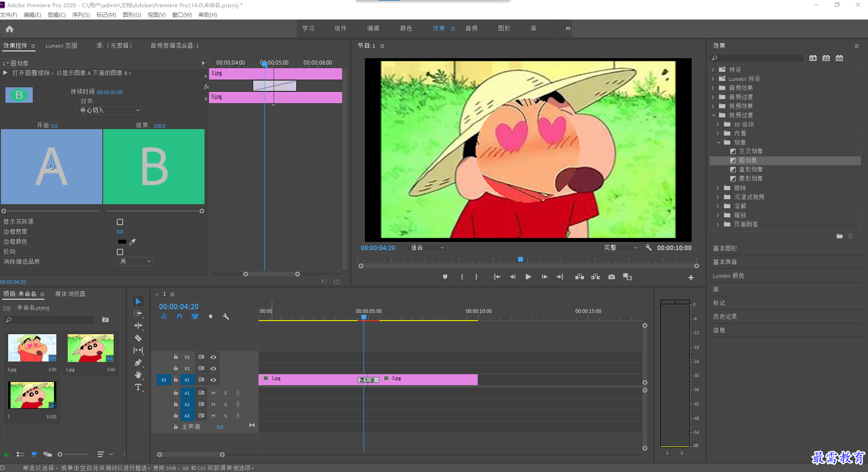Open the Essential Sound panel
The height and width of the screenshot is (472, 868).
[x=725, y=262]
